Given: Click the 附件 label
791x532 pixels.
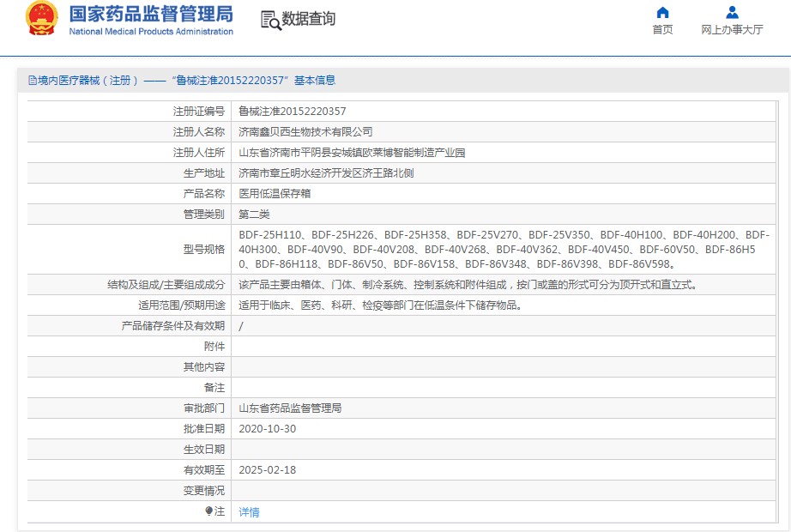Looking at the screenshot, I should pos(214,347).
